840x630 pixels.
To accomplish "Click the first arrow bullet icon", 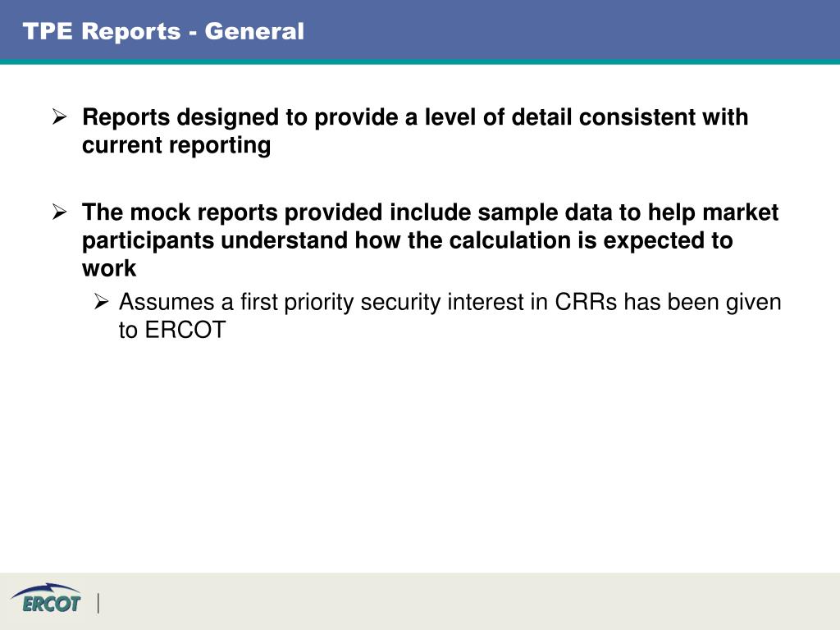I will click(x=59, y=116).
